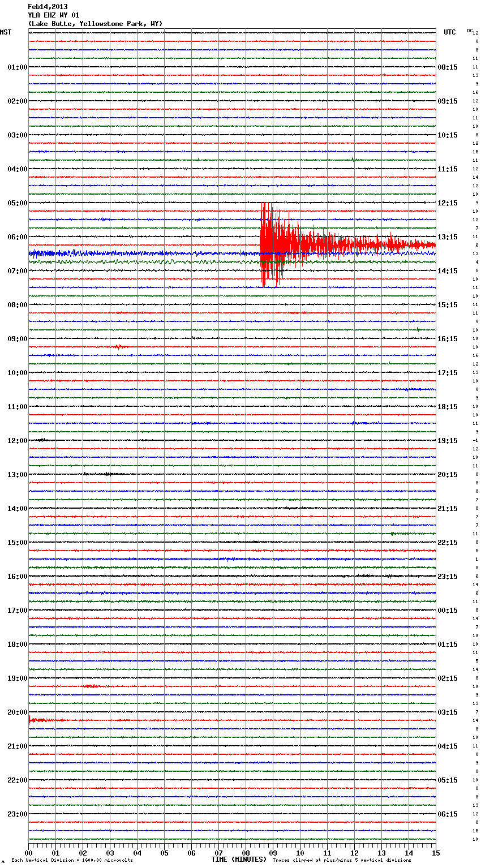Click the Lake Butte, Yellowstone Park location text
The image size is (481, 868).
[95, 24]
